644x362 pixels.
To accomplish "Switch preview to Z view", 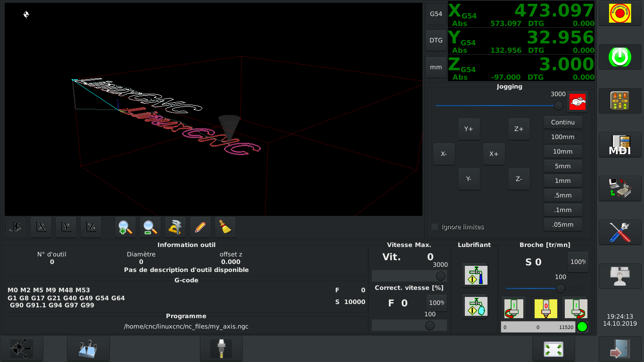I will (91, 227).
